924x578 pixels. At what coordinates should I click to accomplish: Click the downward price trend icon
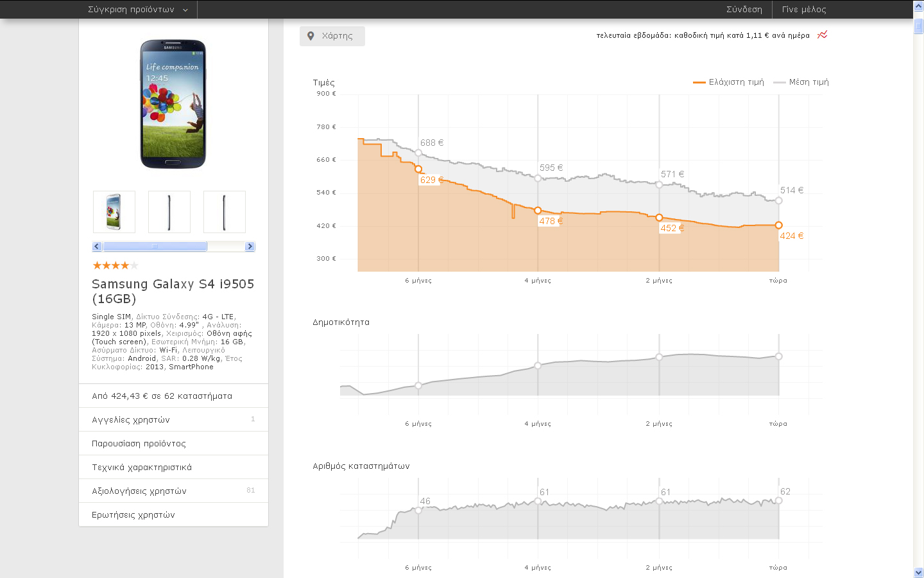pyautogui.click(x=823, y=35)
